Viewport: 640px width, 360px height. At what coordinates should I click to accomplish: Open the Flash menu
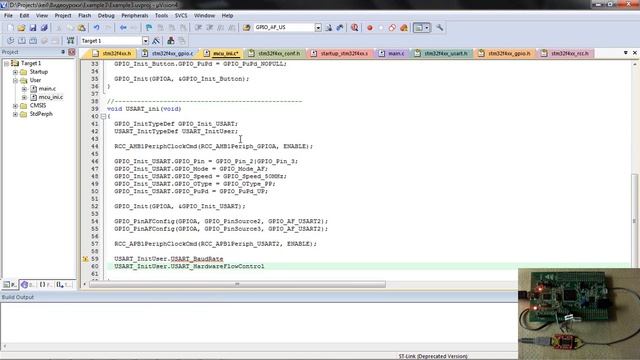point(84,16)
